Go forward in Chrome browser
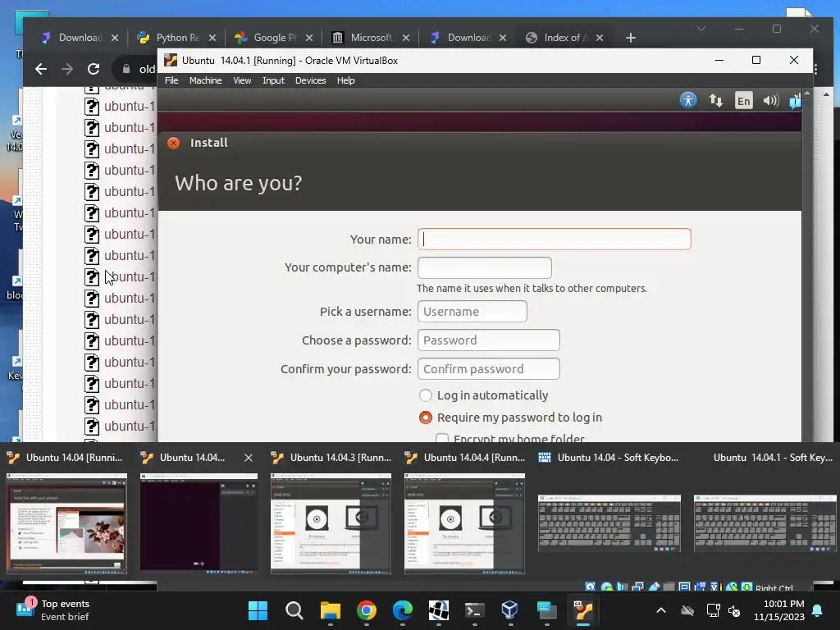Viewport: 840px width, 630px height. click(67, 69)
